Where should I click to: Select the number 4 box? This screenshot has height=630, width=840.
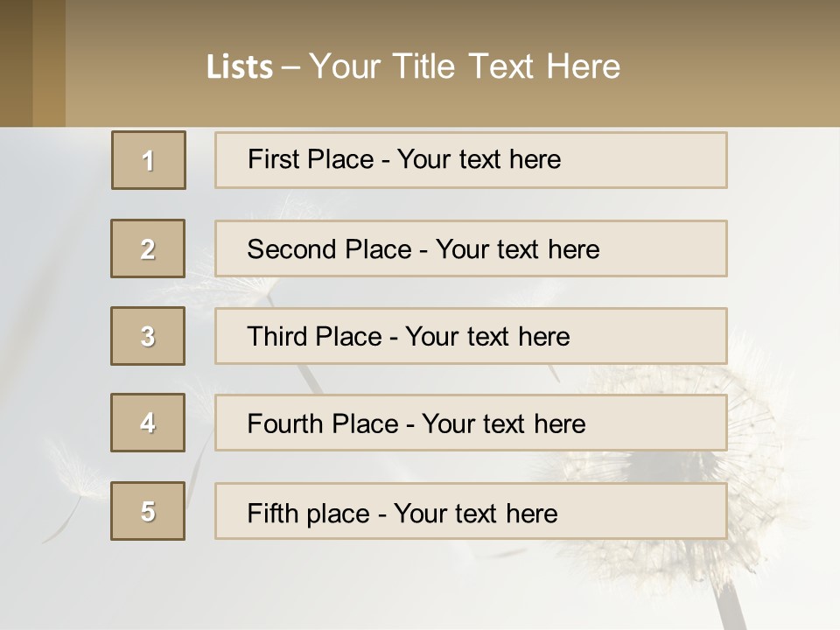(x=148, y=423)
